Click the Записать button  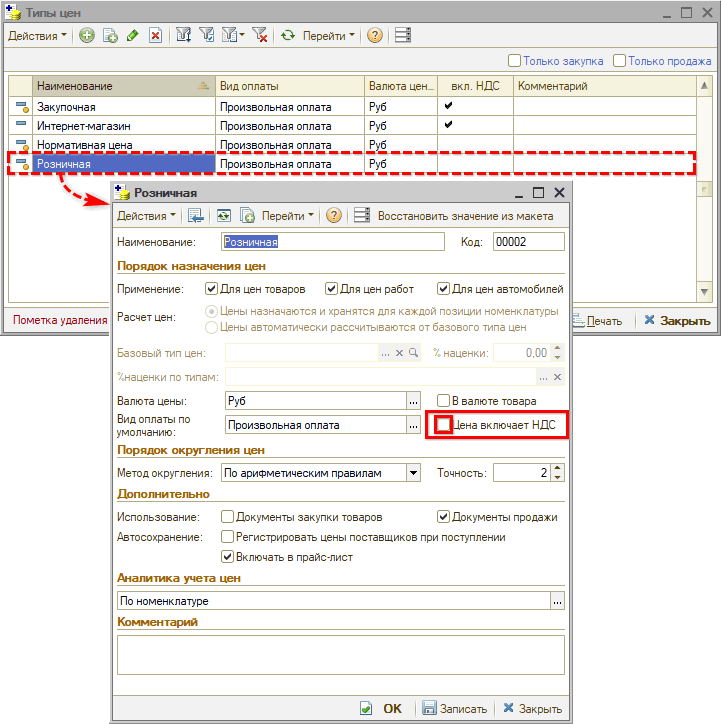coord(455,708)
